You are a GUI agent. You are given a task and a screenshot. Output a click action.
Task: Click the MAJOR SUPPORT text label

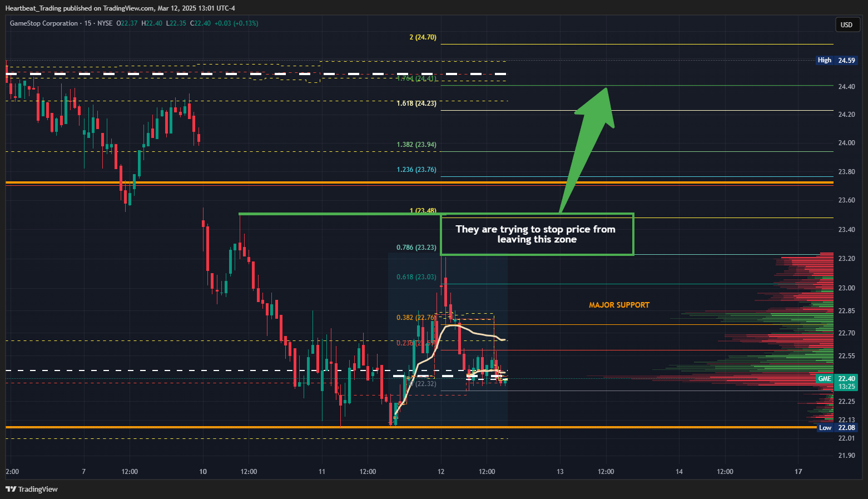pyautogui.click(x=619, y=305)
